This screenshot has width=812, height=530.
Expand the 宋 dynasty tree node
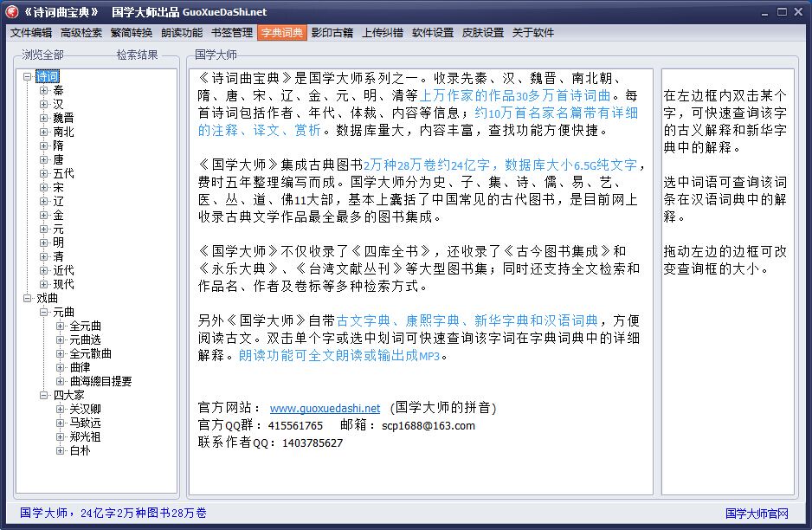click(x=44, y=187)
